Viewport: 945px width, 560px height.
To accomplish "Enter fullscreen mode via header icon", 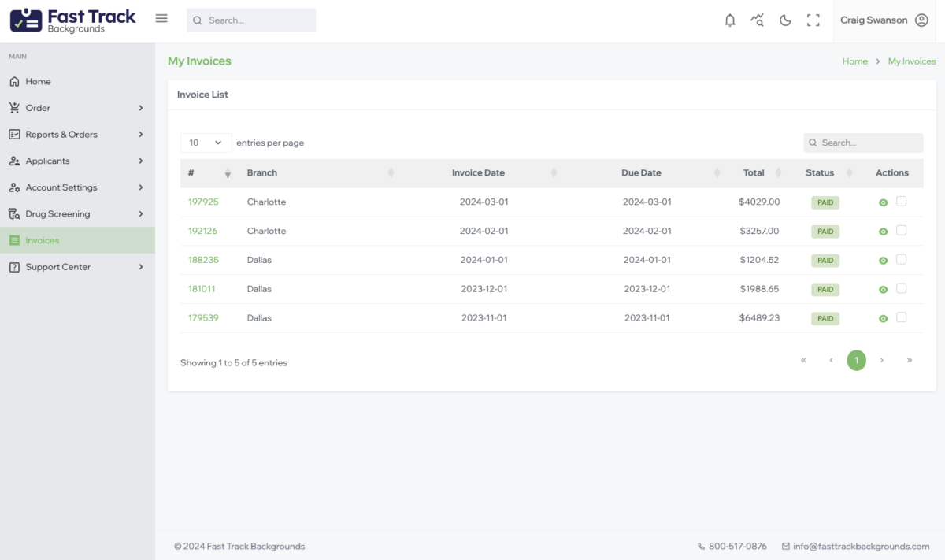I will (x=813, y=20).
